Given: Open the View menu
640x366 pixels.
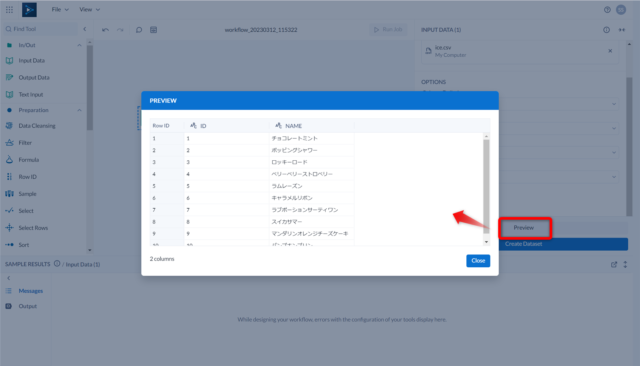Looking at the screenshot, I should 89,9.
